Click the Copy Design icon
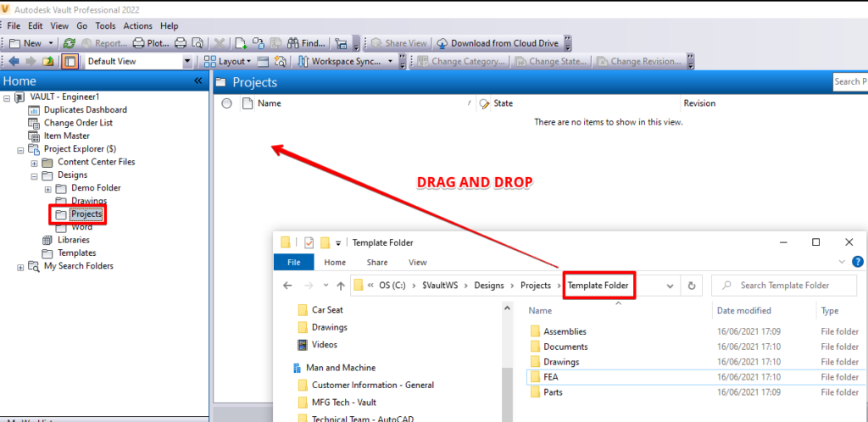The image size is (868, 422). (x=258, y=43)
